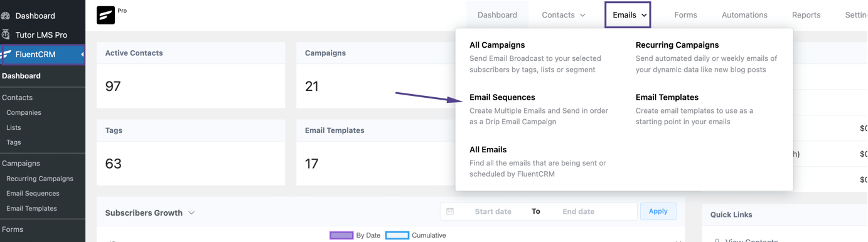Open Campaigns in sidebar
The width and height of the screenshot is (868, 242).
point(21,163)
